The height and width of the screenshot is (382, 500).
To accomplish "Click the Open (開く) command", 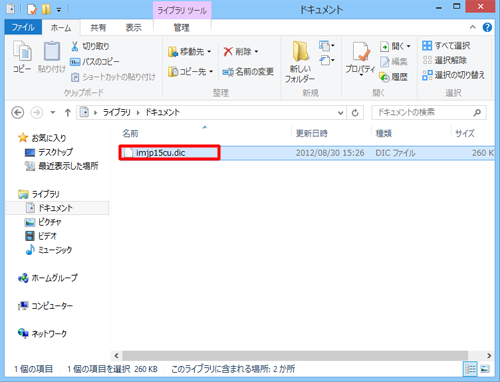I will coord(395,46).
